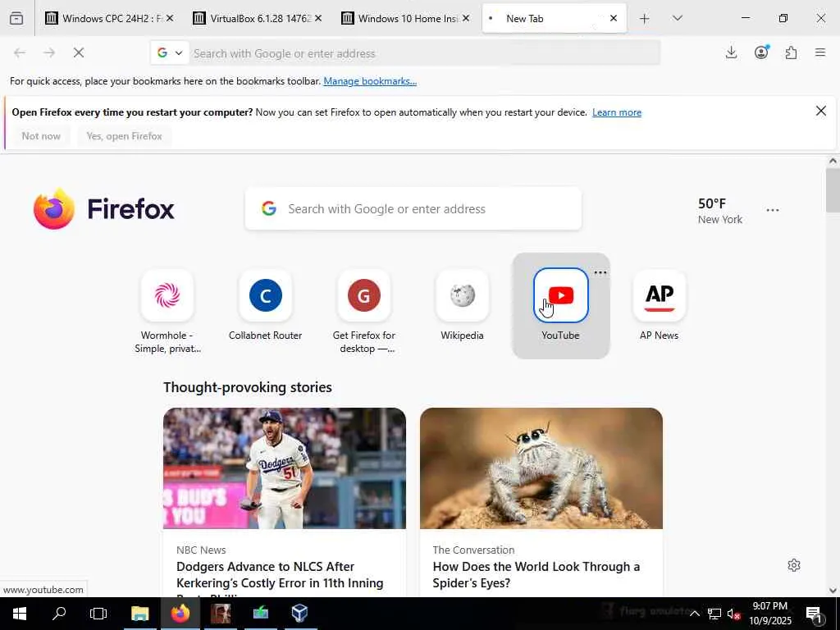Click Yes, open Firefox button
Image resolution: width=840 pixels, height=630 pixels.
click(125, 136)
